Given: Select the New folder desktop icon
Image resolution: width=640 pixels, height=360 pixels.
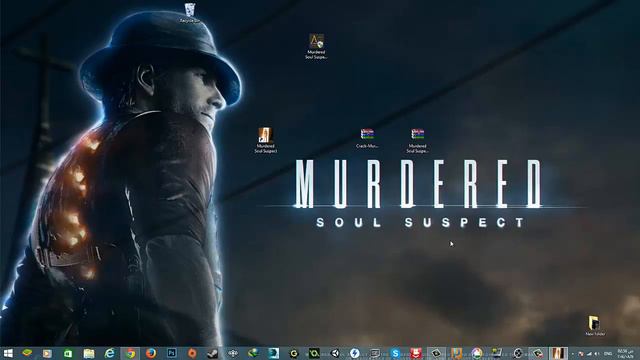Looking at the screenshot, I should point(595,325).
